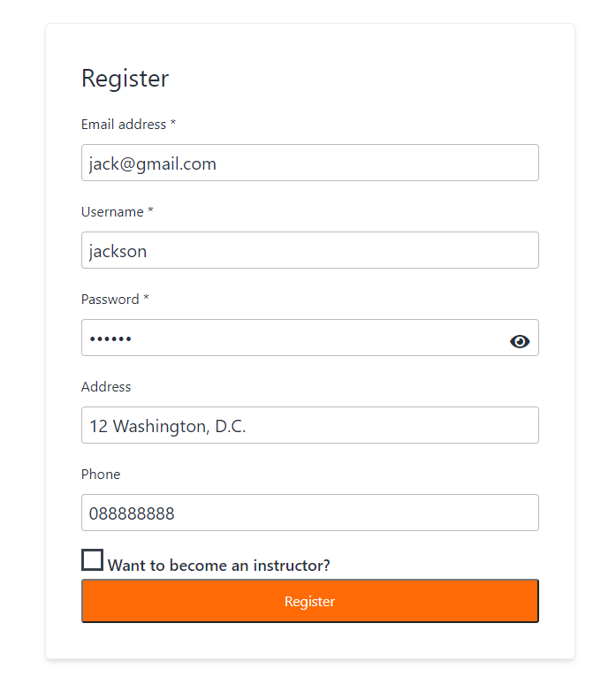Focus the Address input field
The width and height of the screenshot is (616, 684).
coord(309,426)
